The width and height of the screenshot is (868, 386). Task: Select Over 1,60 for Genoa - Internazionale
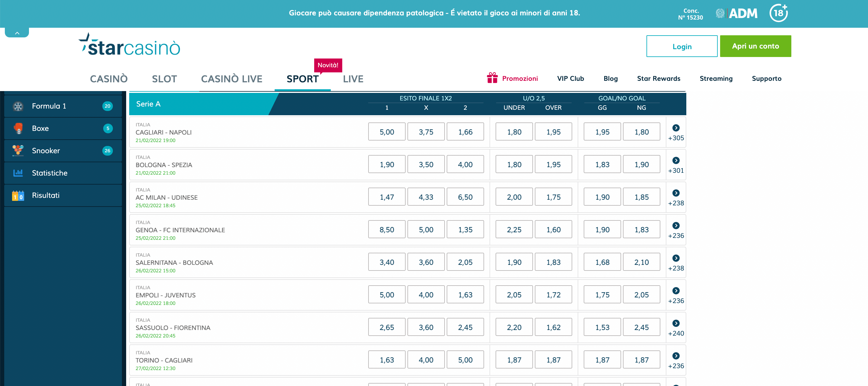click(553, 230)
